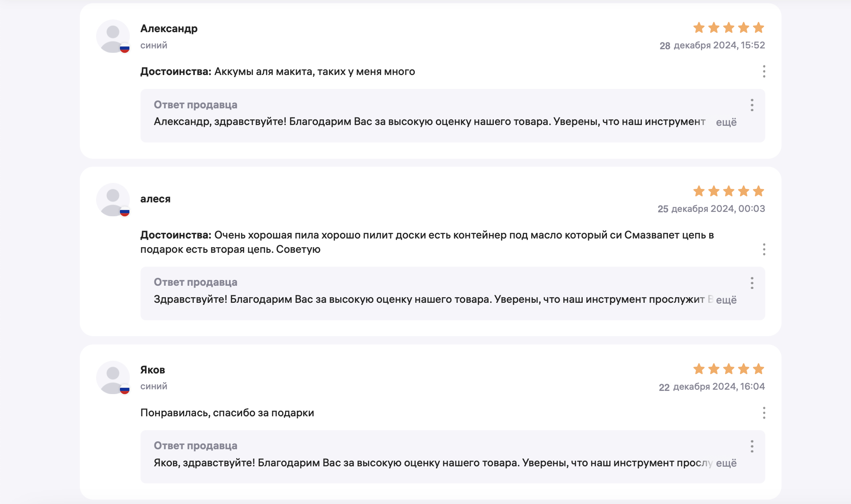Viewport: 851px width, 504px height.
Task: Show full seller reply to Яков via "ещё"
Action: [x=726, y=463]
